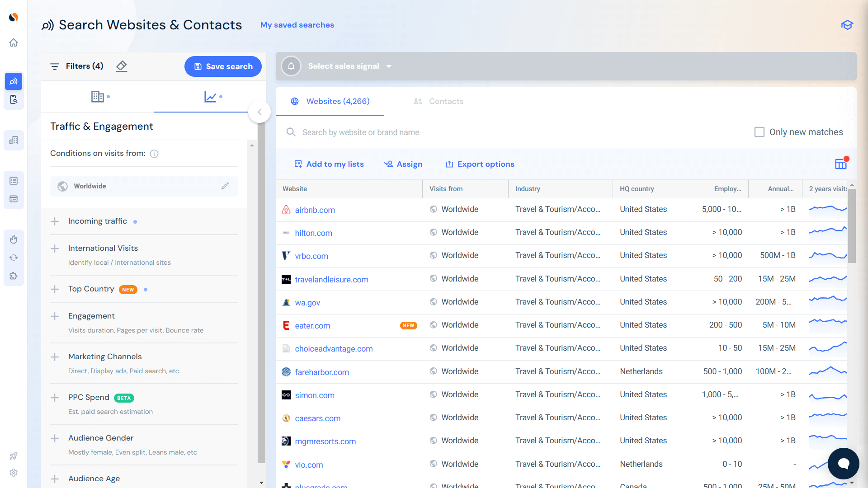The height and width of the screenshot is (488, 868).
Task: Open the flame trends sidebar icon
Action: tap(14, 239)
